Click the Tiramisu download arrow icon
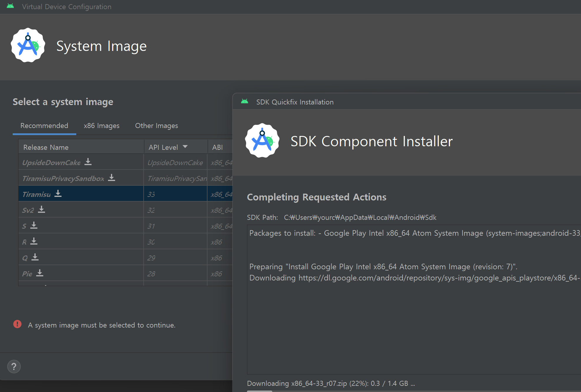 (x=58, y=194)
